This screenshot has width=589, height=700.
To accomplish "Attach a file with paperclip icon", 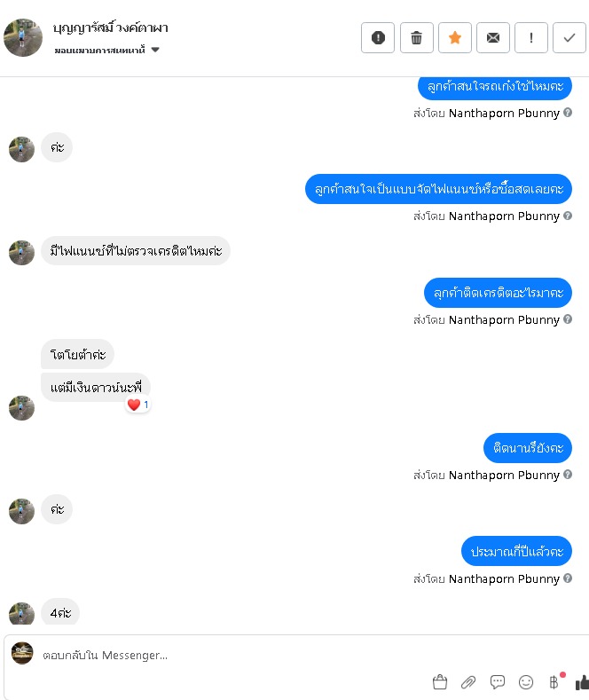I will [x=468, y=681].
